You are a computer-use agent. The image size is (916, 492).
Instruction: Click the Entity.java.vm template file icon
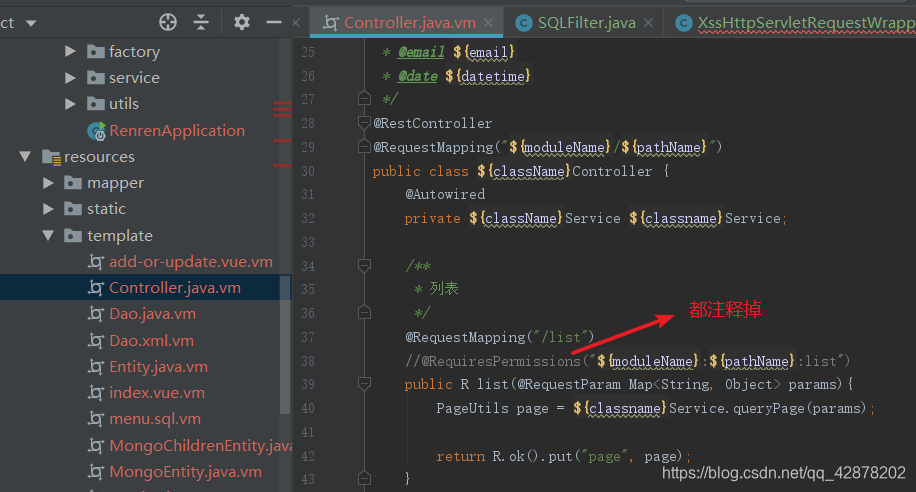click(x=96, y=366)
